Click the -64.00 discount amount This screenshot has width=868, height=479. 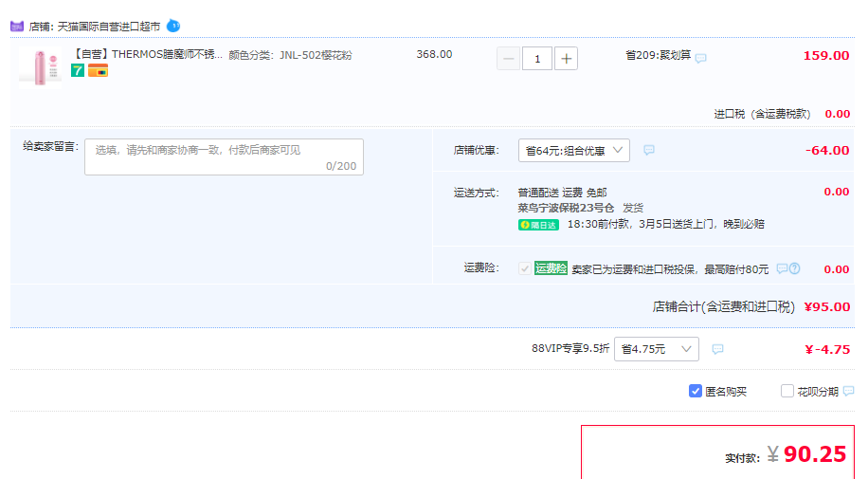click(x=827, y=150)
